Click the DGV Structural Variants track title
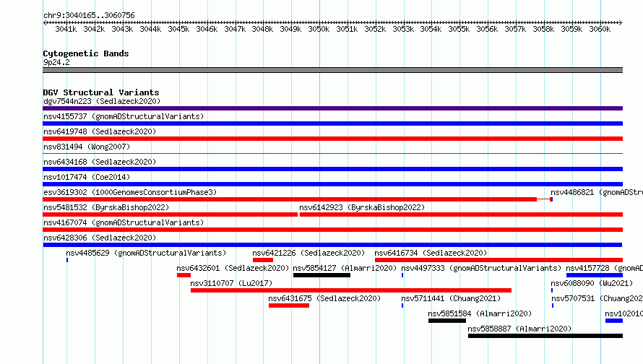Viewport: 643px width, 364px height. point(101,92)
